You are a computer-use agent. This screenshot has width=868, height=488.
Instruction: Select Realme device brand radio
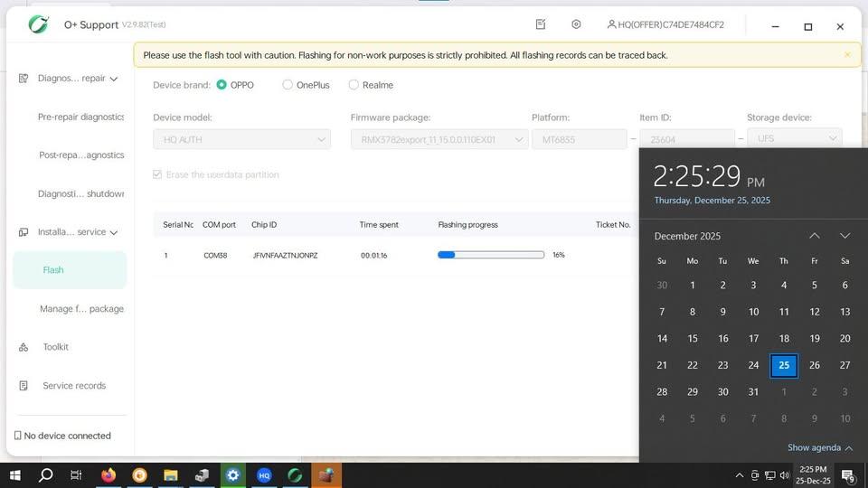[x=354, y=85]
